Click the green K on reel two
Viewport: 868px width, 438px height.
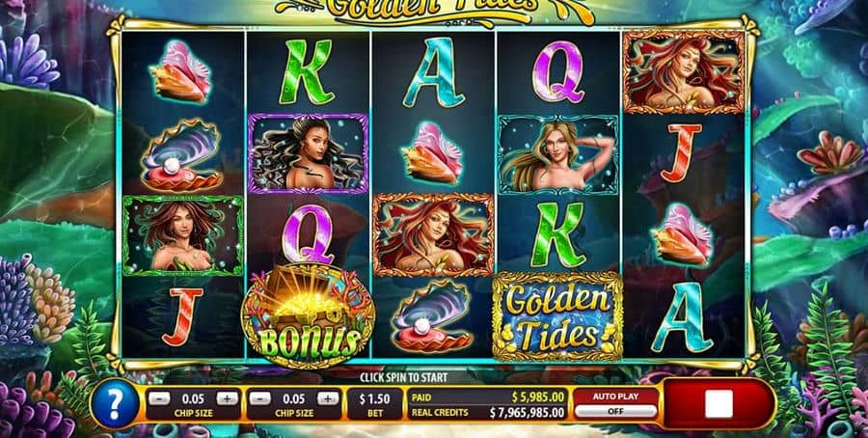(x=307, y=72)
